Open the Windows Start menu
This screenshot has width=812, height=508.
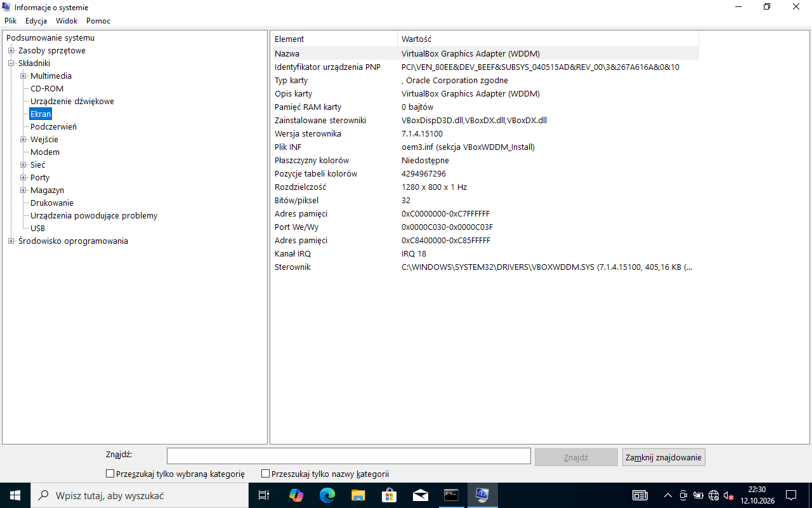point(15,495)
